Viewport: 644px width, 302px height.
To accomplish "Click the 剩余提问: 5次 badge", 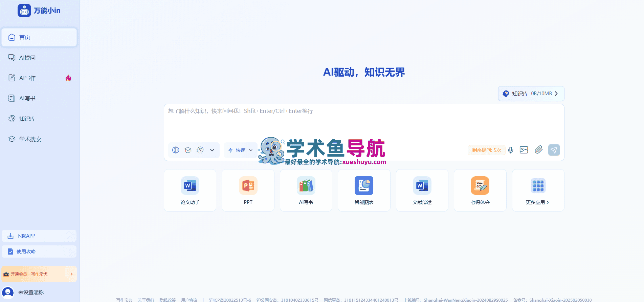I will pos(486,150).
